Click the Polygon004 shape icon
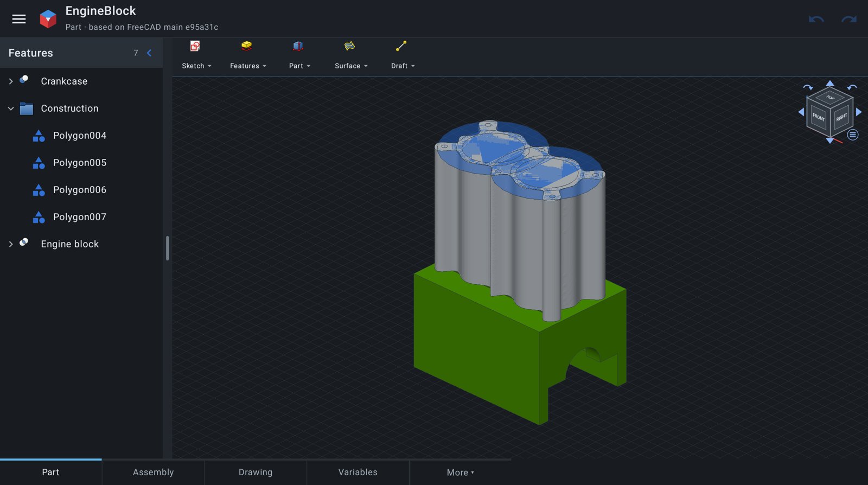This screenshot has width=868, height=485. pyautogui.click(x=39, y=136)
